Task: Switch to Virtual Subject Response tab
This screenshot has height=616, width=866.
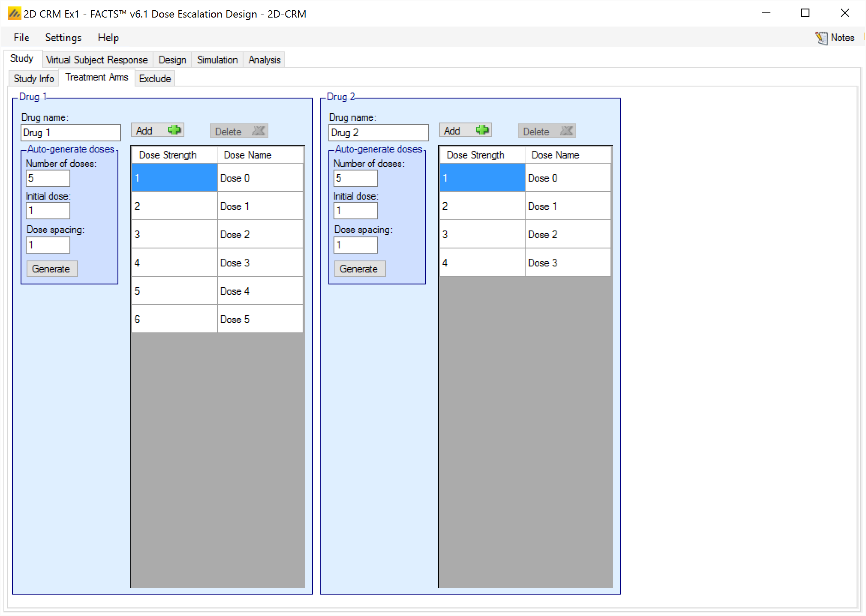Action: tap(96, 60)
